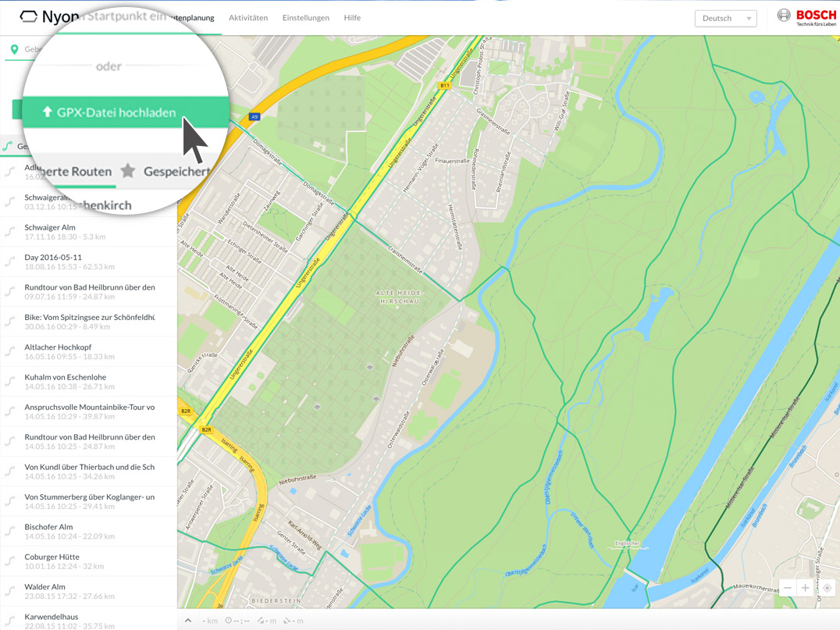Expand the bottom route details panel
This screenshot has width=840, height=630.
[188, 621]
